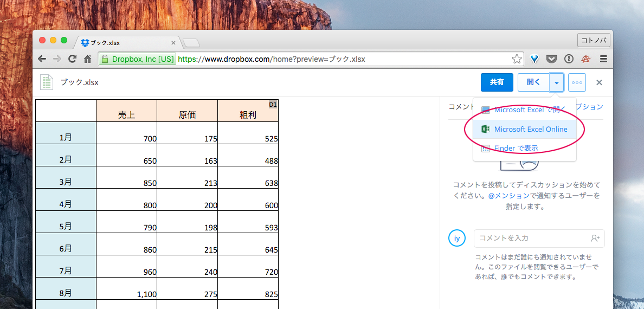Choose Finder で表示 menu item
Screen dimensions: 644x309
point(525,149)
